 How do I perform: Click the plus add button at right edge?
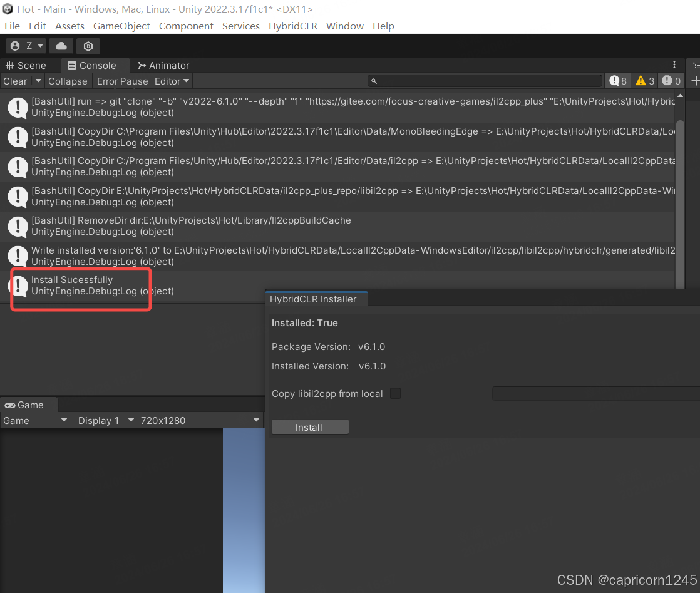(x=695, y=81)
